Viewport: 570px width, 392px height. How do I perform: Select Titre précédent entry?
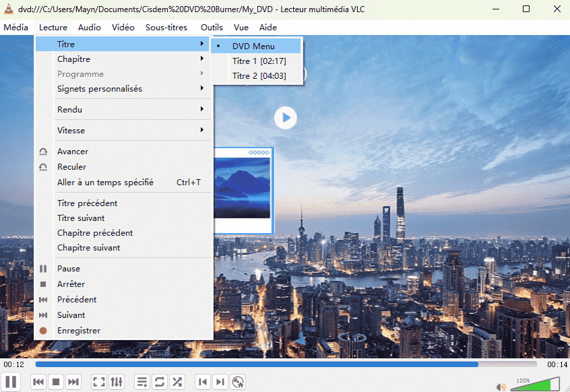[x=123, y=203]
